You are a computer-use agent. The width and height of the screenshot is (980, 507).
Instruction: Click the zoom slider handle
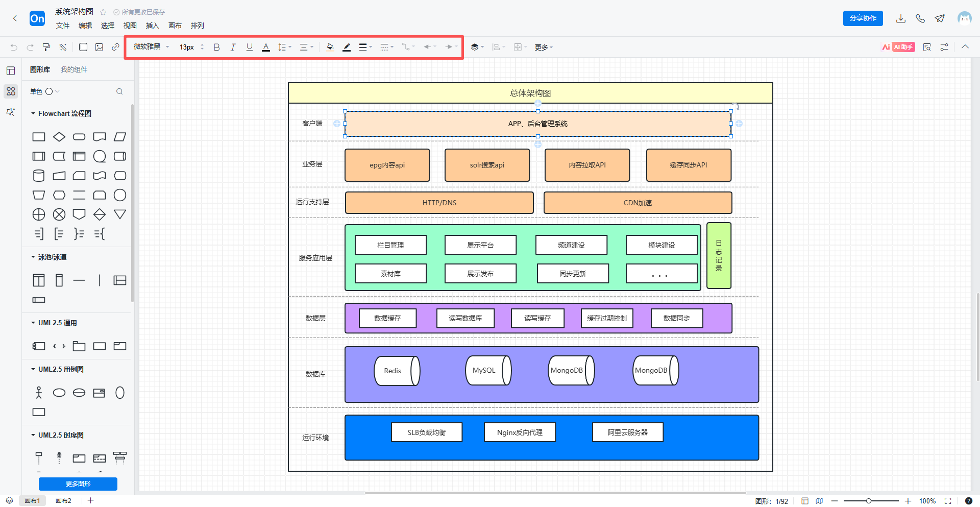pos(868,501)
